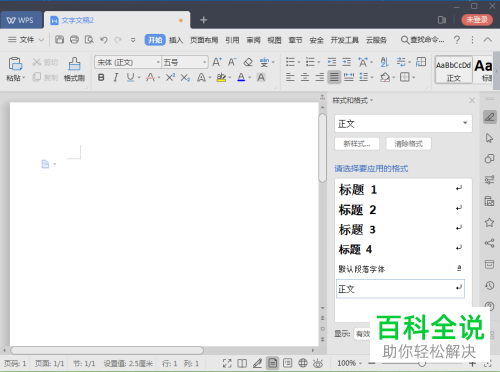The width and height of the screenshot is (500, 372).
Task: Apply the 标题 3 style from list
Action: click(x=400, y=229)
